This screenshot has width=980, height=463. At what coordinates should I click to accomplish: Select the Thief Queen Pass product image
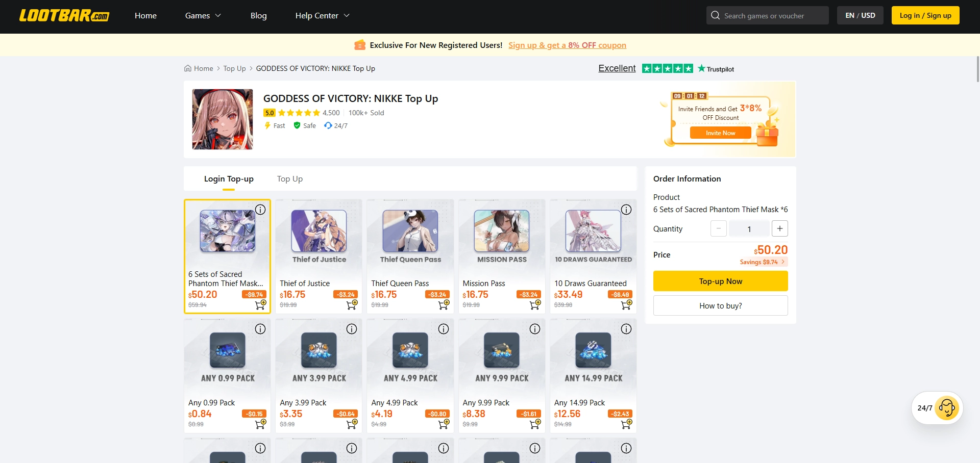pyautogui.click(x=410, y=231)
